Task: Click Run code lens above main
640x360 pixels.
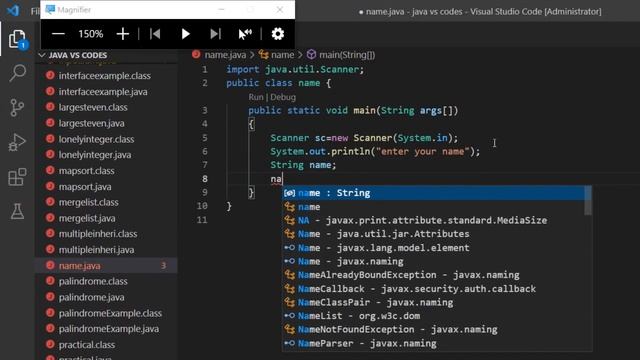Action: tap(256, 97)
